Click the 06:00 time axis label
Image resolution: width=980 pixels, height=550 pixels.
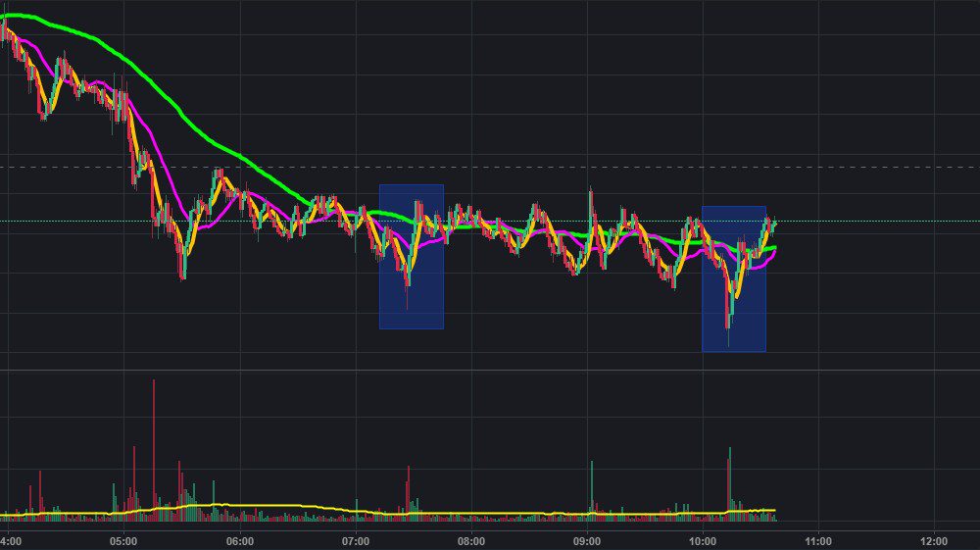[239, 540]
